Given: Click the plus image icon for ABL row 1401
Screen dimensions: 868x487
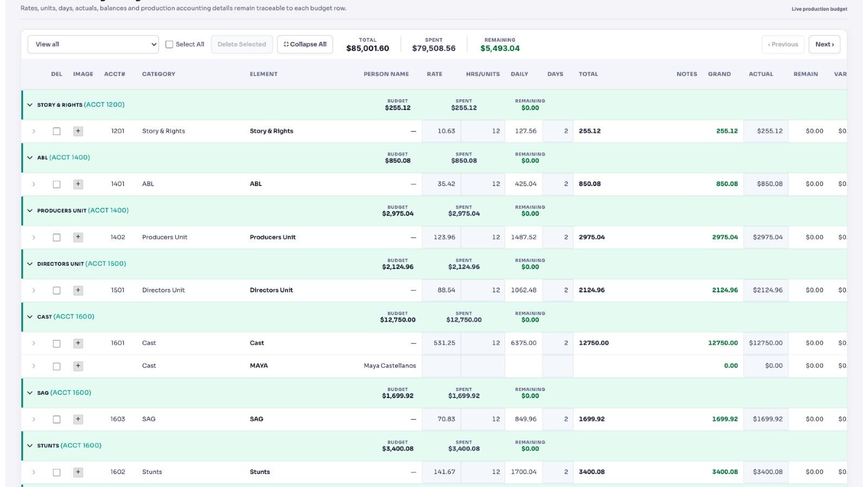Looking at the screenshot, I should pyautogui.click(x=78, y=184).
